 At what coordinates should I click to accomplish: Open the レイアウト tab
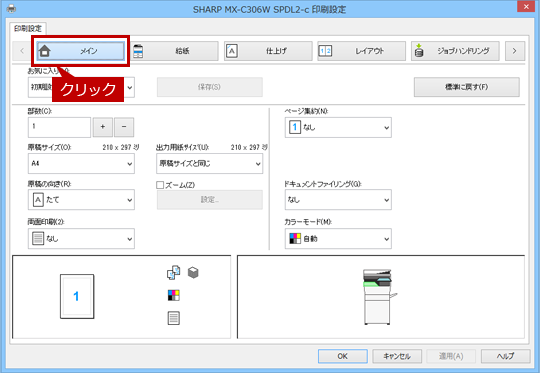(x=362, y=51)
